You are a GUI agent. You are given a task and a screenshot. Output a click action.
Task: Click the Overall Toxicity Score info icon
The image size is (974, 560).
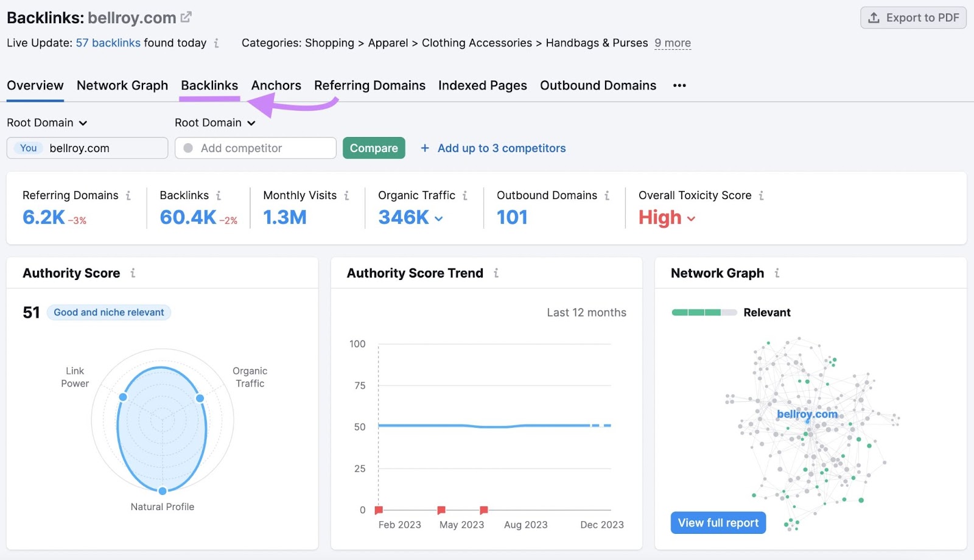[x=762, y=195]
